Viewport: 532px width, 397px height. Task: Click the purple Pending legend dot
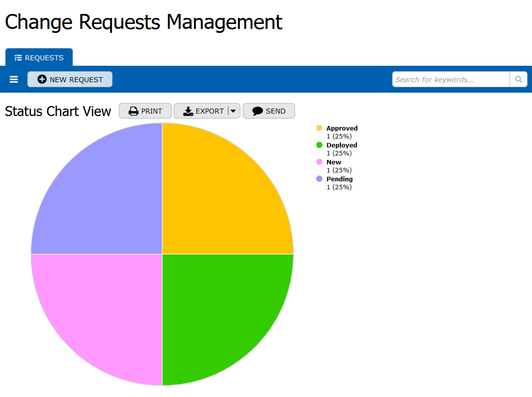(319, 179)
